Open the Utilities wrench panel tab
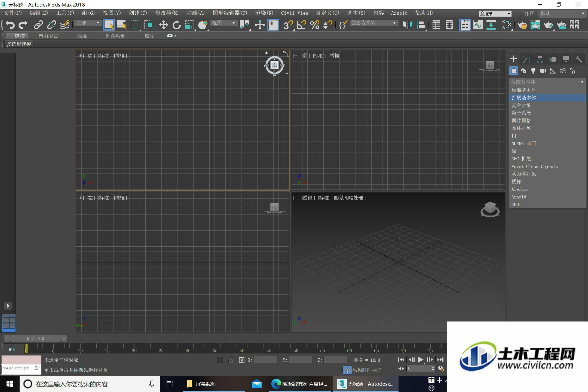The height and width of the screenshot is (392, 588). (x=579, y=59)
